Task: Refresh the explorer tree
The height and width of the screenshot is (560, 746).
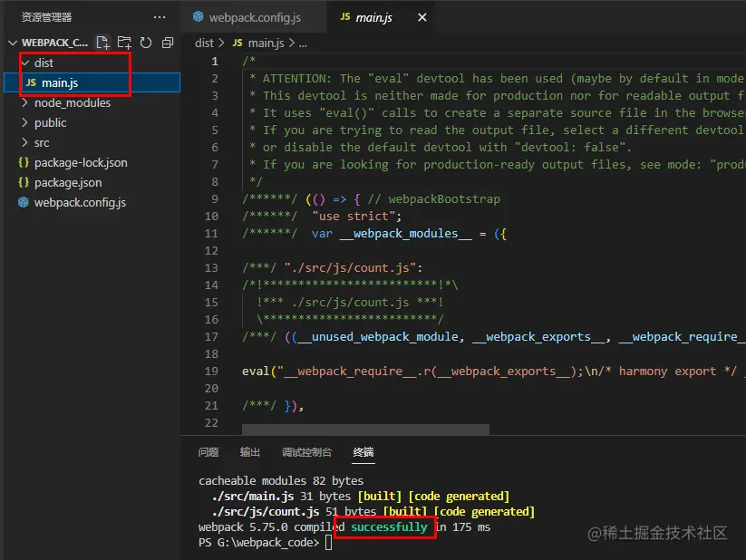Action: pos(146,43)
